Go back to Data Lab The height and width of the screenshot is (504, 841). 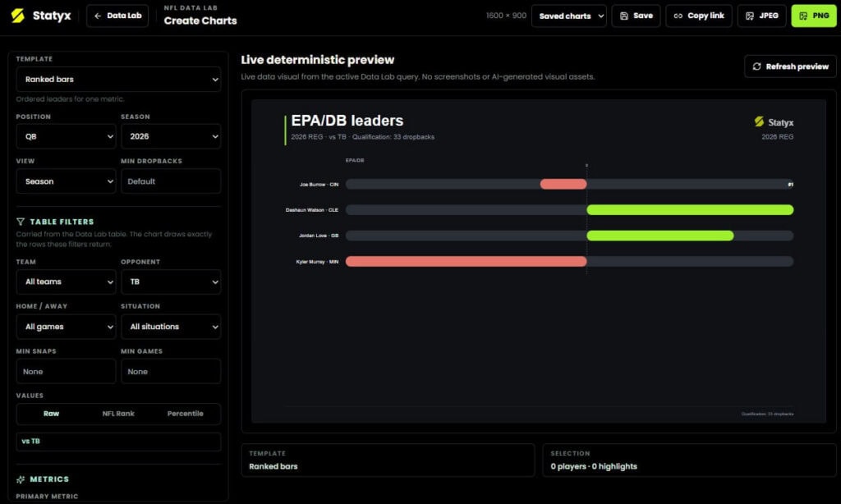point(117,16)
